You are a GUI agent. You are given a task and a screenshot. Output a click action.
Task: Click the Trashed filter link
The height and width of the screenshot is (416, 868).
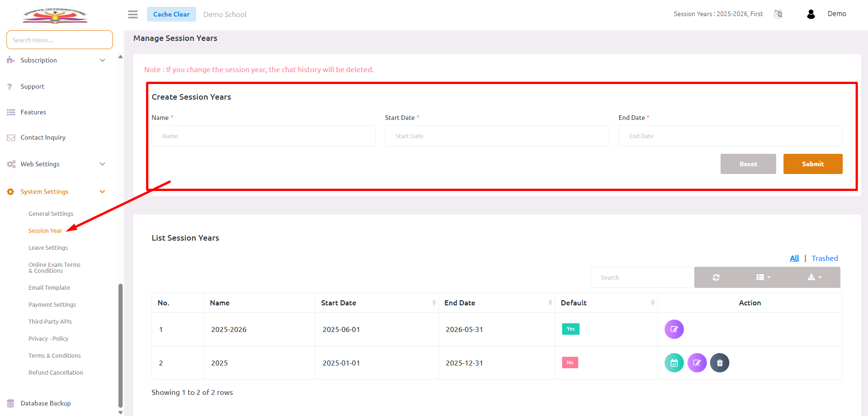click(824, 258)
